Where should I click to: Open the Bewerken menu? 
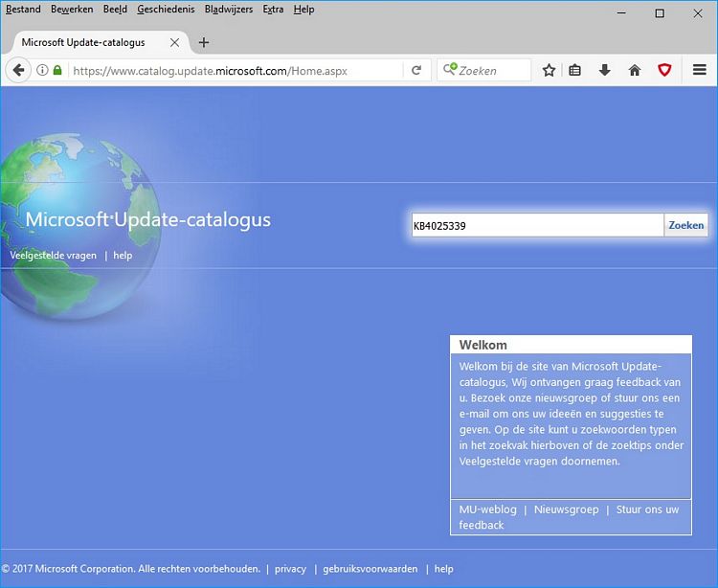coord(72,10)
